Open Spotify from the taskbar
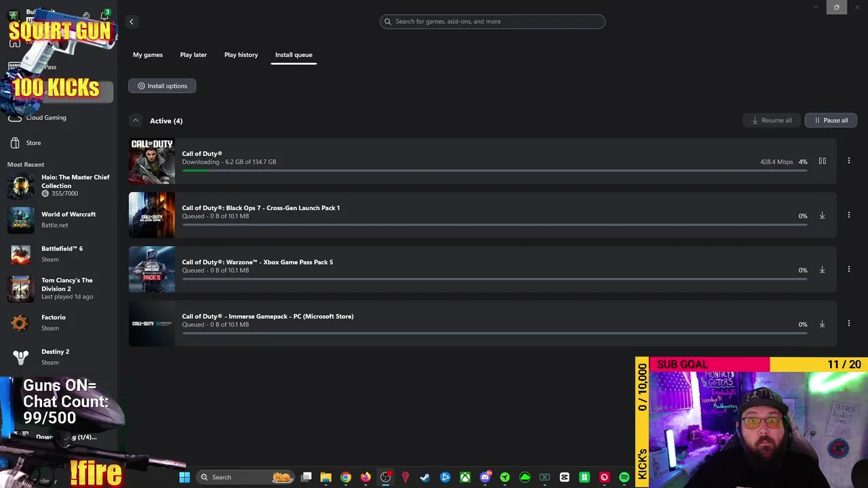The height and width of the screenshot is (488, 868). pos(624,477)
